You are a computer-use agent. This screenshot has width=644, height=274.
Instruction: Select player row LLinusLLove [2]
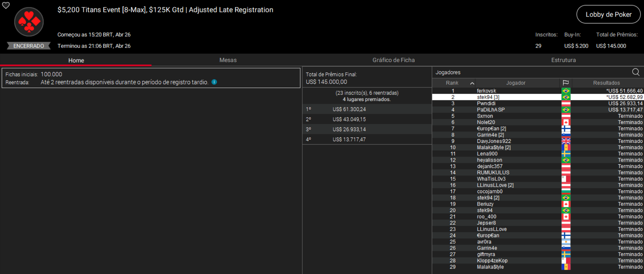(x=538, y=185)
